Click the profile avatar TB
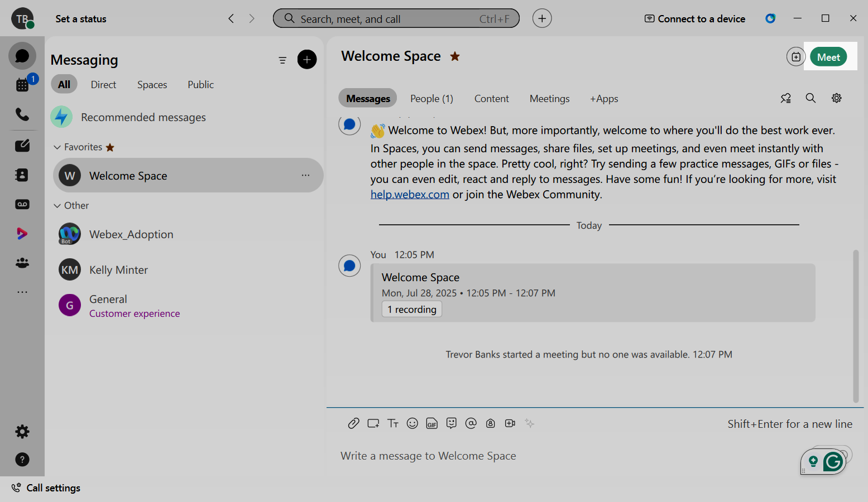The image size is (868, 502). (x=22, y=19)
